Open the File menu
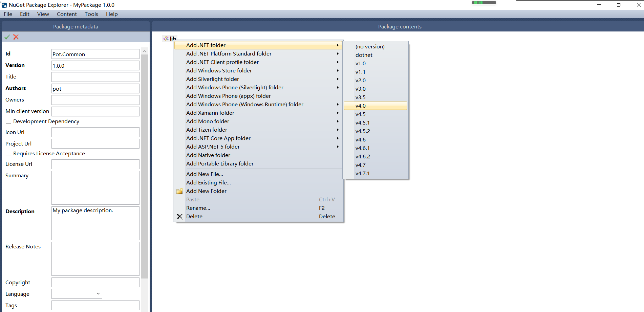This screenshot has width=644, height=312. click(8, 14)
